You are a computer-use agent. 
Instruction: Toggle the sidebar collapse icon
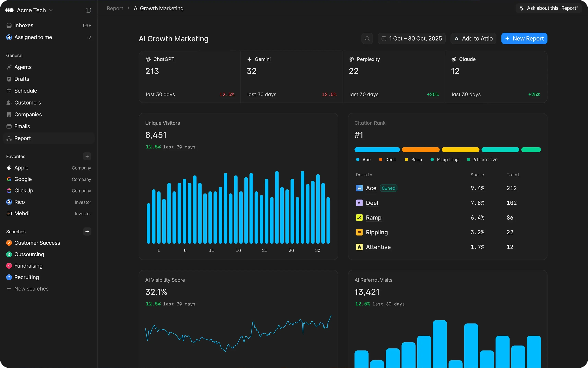[x=88, y=10]
